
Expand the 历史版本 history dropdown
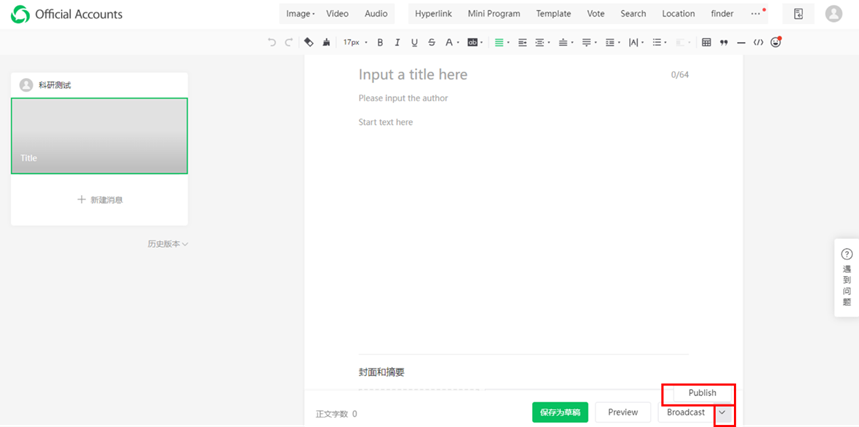(168, 244)
